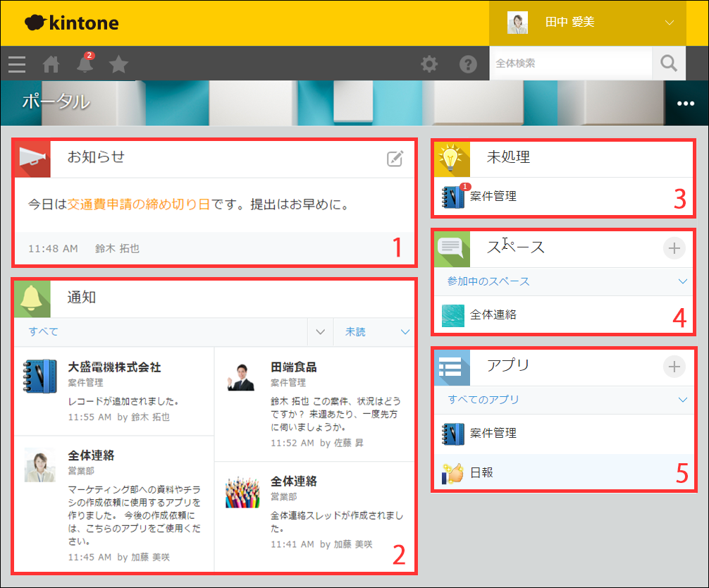Open portal options three-dot menu
This screenshot has width=709, height=588.
click(685, 103)
